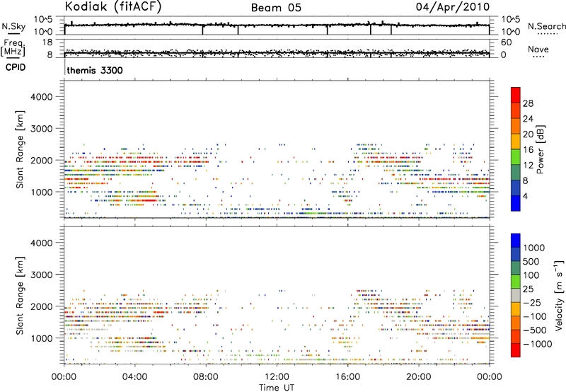Click '4000' tick on power panel range axis
Image resolution: width=566 pixels, height=392 pixels.
point(42,97)
